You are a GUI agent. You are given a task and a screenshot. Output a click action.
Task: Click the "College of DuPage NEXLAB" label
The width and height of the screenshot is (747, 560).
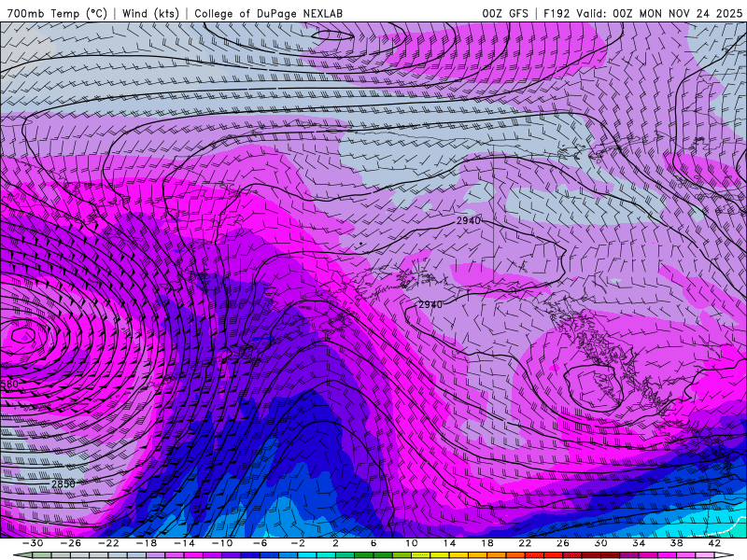pyautogui.click(x=268, y=13)
